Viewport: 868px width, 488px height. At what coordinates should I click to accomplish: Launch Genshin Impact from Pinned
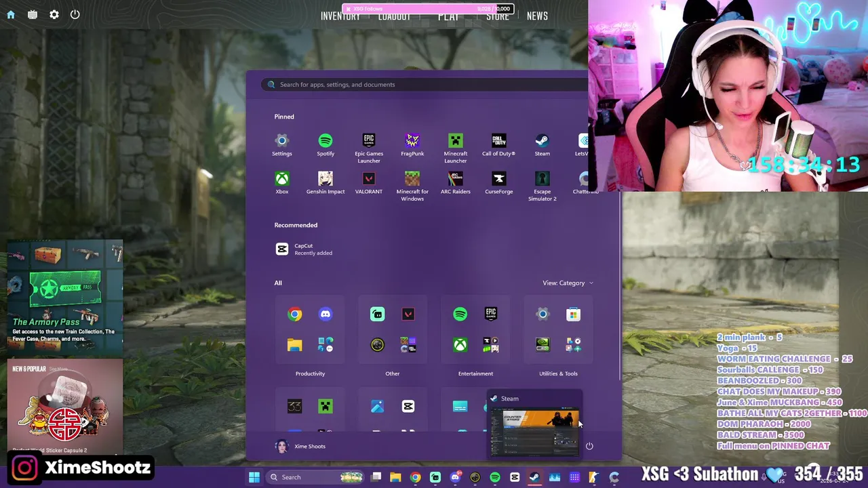325,183
